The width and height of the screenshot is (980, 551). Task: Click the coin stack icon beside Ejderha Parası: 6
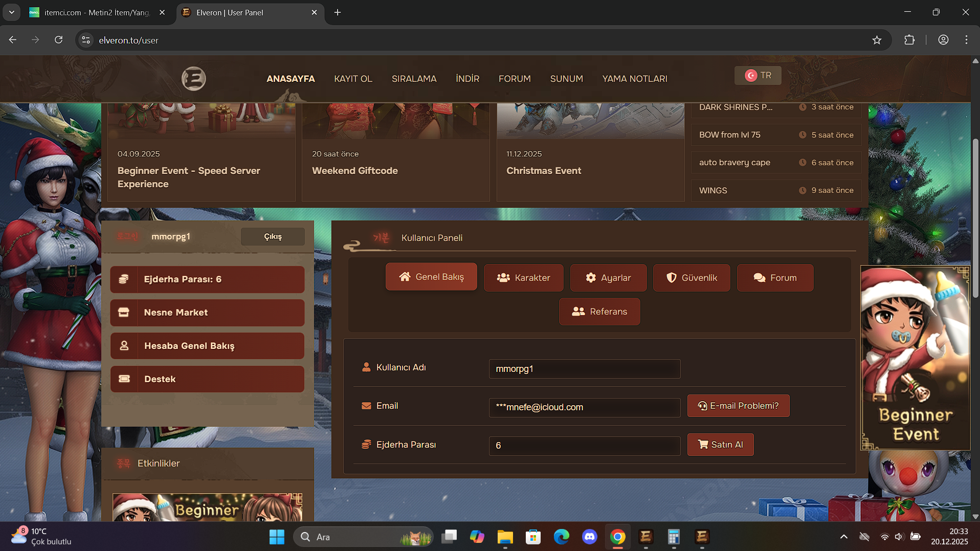(x=124, y=279)
